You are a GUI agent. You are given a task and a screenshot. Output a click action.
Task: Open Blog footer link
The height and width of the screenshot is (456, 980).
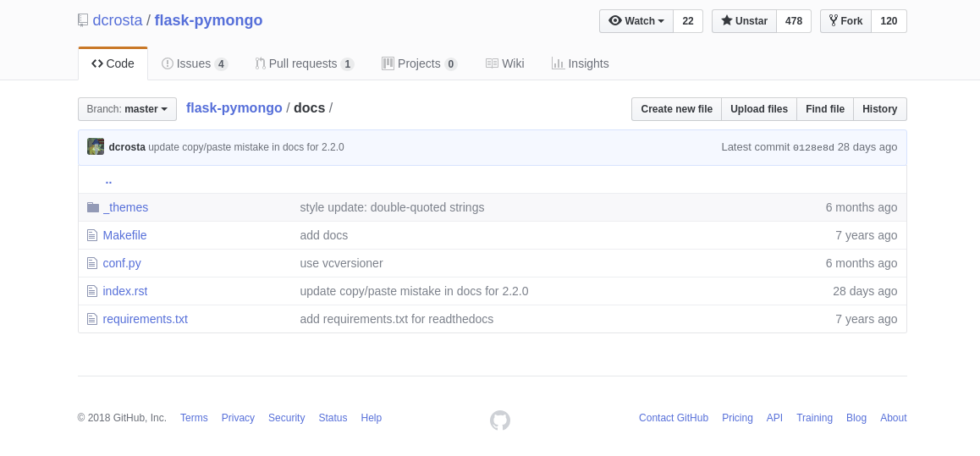point(856,418)
